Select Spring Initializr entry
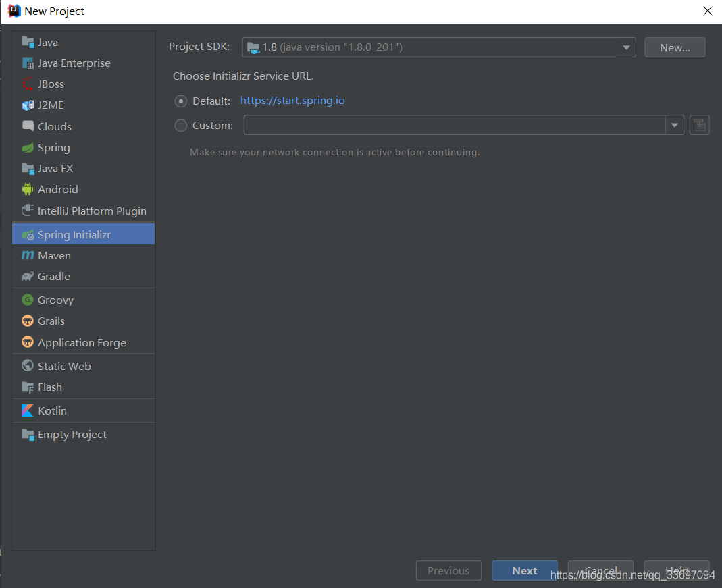This screenshot has height=588, width=722. [x=83, y=234]
